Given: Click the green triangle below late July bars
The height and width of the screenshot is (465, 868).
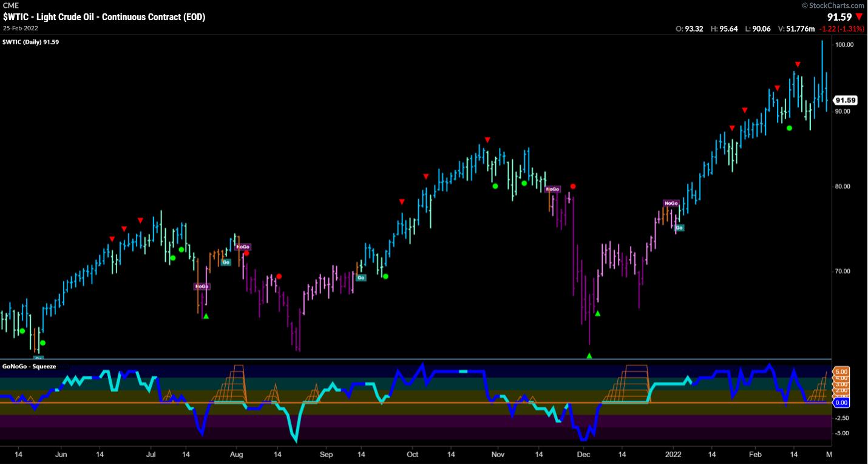Looking at the screenshot, I should (x=206, y=316).
